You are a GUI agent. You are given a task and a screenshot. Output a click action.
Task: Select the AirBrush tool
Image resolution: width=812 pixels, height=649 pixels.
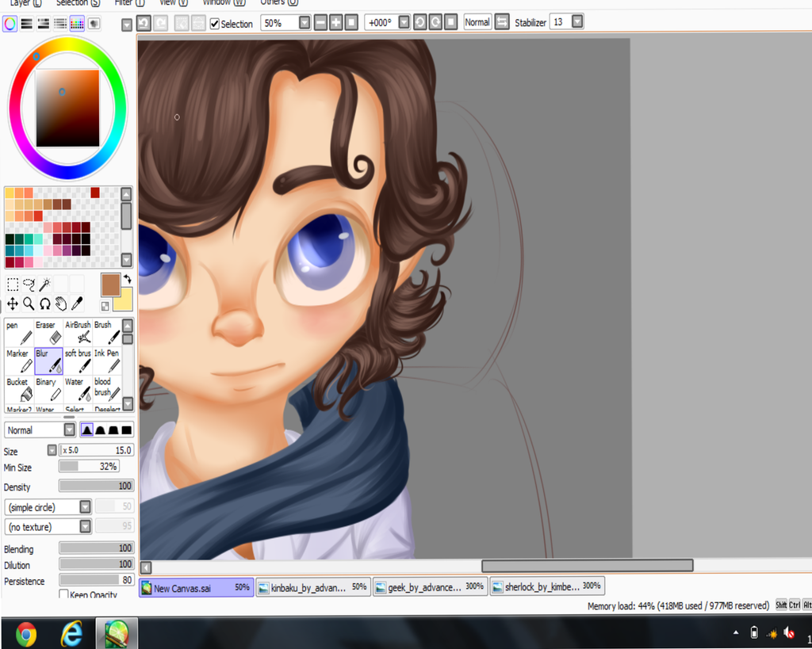click(x=78, y=332)
